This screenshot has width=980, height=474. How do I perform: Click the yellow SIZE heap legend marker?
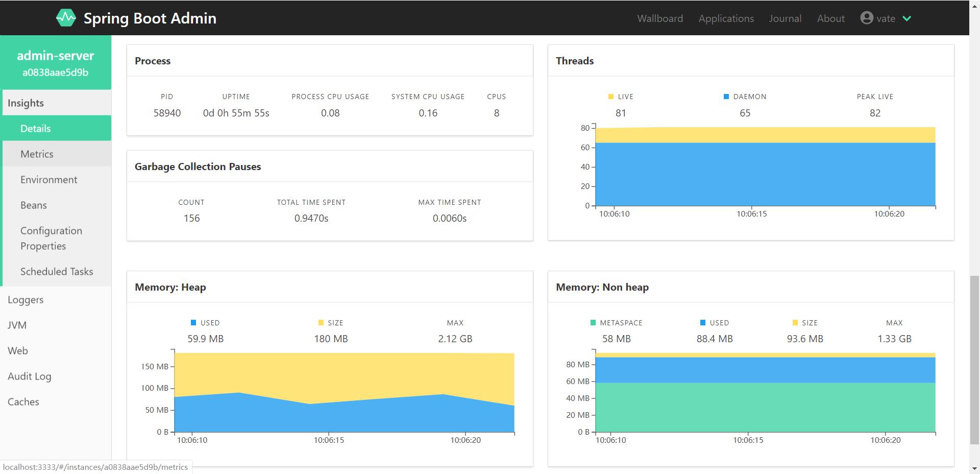point(321,323)
